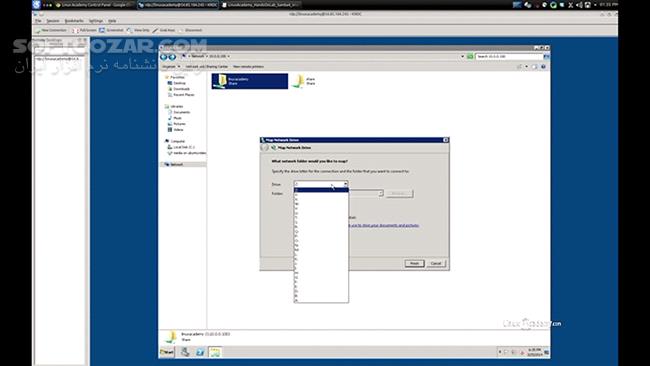Viewport: 650px width, 366px height.
Task: Click the Grab Keys toolbar item in KRDC
Action: pyautogui.click(x=164, y=30)
